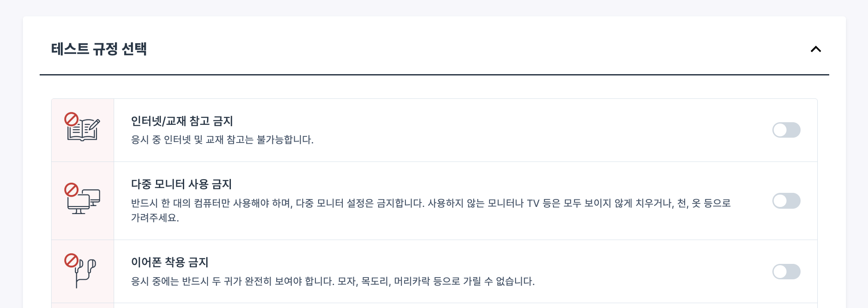Click the red prohibition badge on monitors icon

click(x=71, y=190)
